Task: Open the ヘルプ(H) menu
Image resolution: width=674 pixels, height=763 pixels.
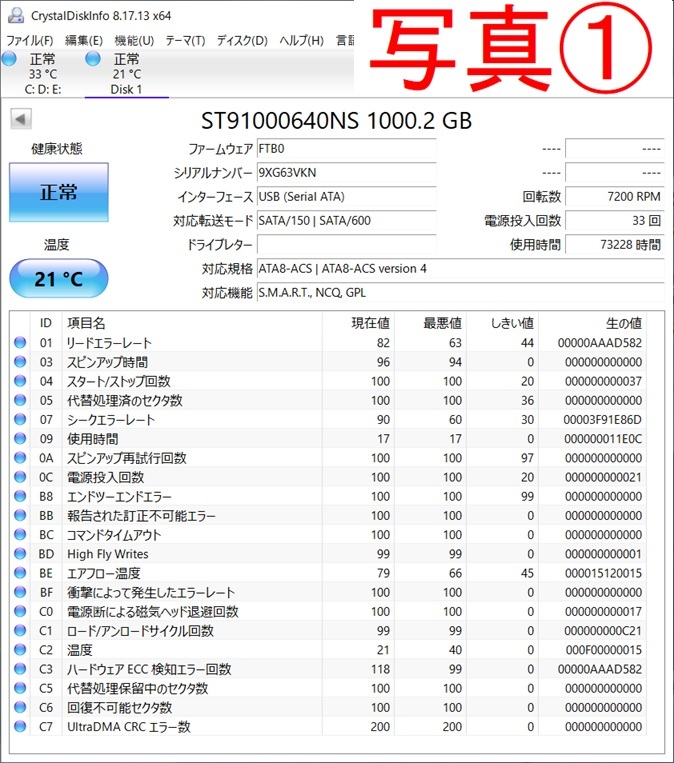Action: coord(302,40)
